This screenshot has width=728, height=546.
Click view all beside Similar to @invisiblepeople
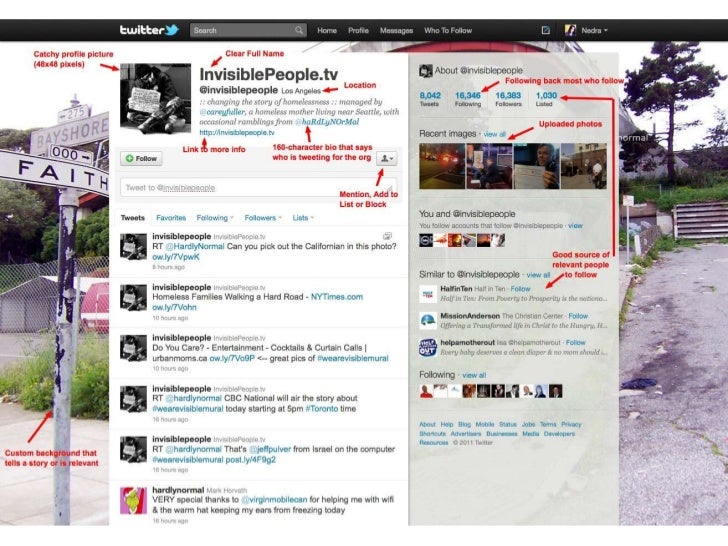(x=538, y=275)
